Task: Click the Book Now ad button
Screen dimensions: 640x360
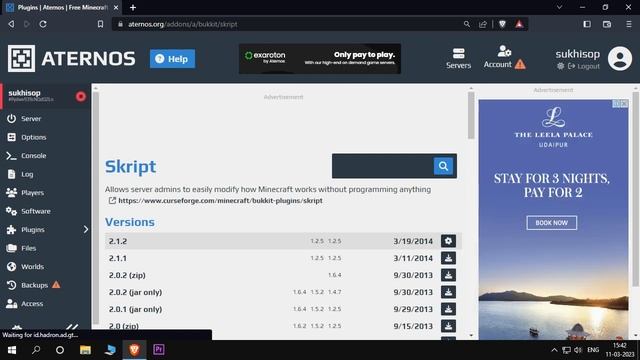Action: point(551,223)
